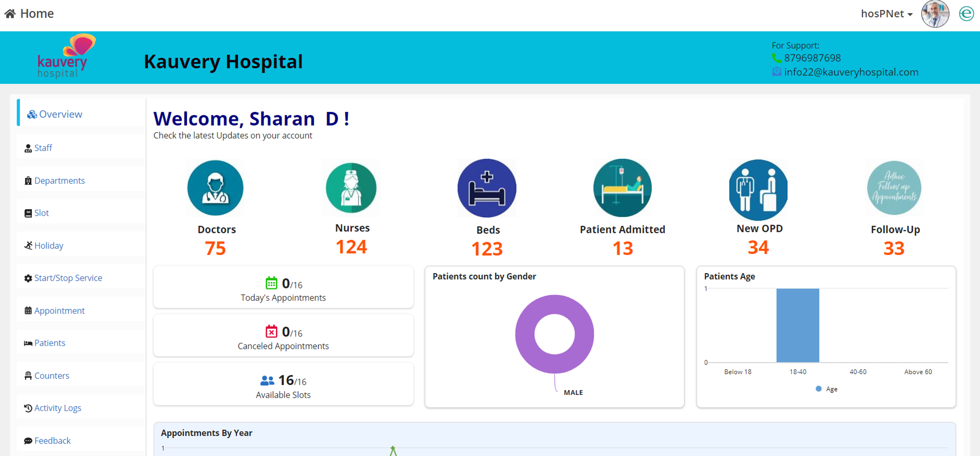Click the Start/Stop Service gear icon

click(x=28, y=278)
